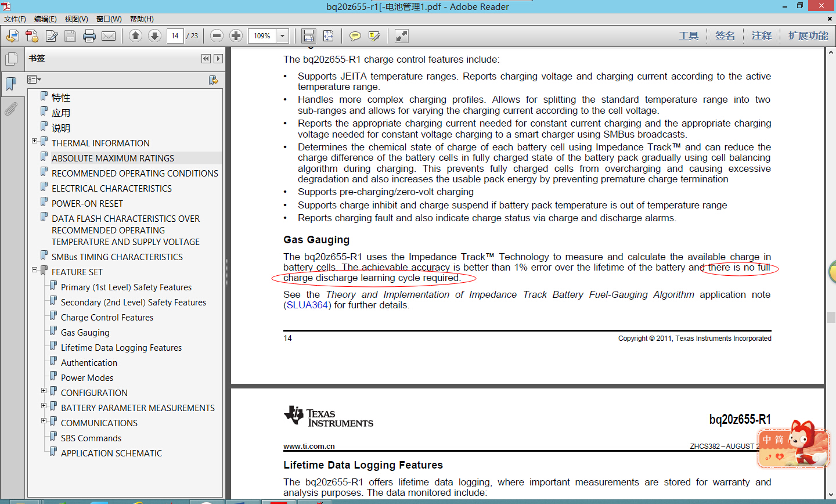The image size is (836, 504).
Task: Zoom out with the minus button
Action: coord(217,36)
